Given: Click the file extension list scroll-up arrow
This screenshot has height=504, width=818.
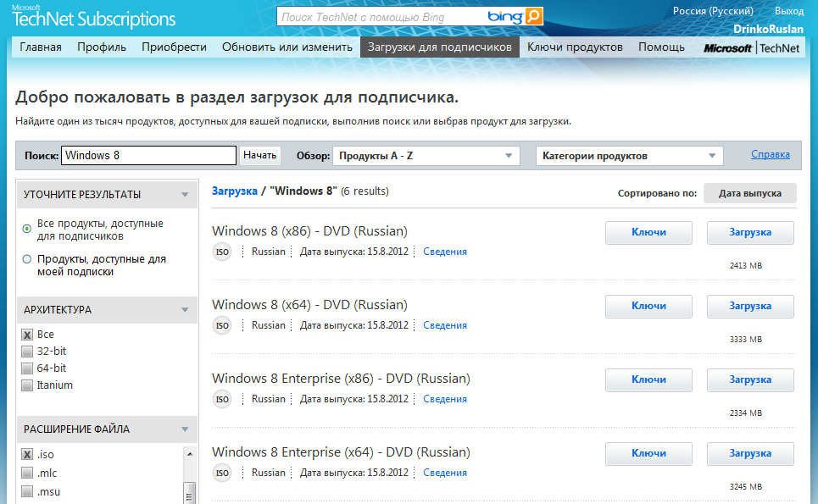Looking at the screenshot, I should [x=190, y=455].
